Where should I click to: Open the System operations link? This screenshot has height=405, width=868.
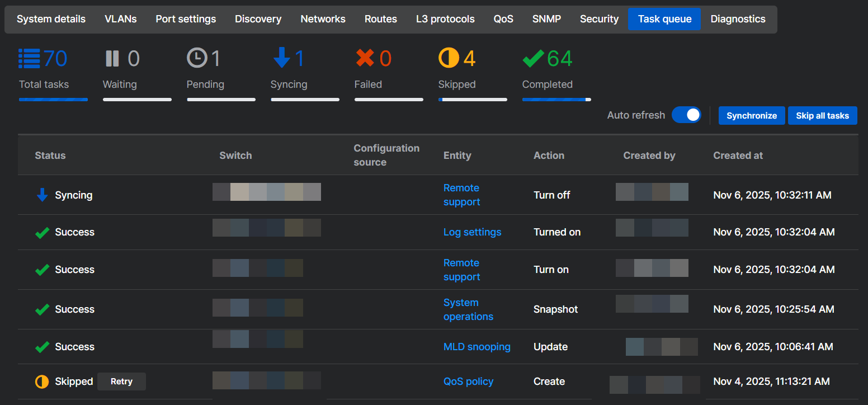pyautogui.click(x=468, y=309)
